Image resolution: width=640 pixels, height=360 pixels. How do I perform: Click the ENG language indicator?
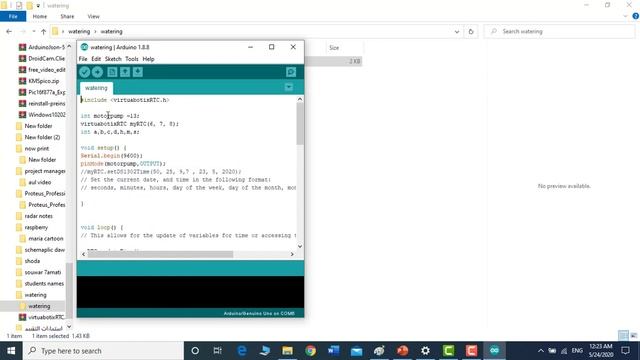577,351
